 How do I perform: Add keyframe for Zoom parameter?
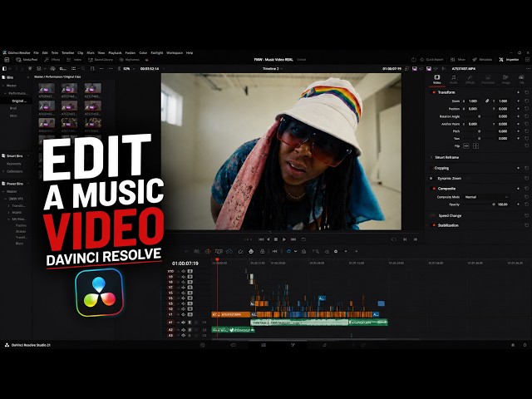click(x=518, y=101)
